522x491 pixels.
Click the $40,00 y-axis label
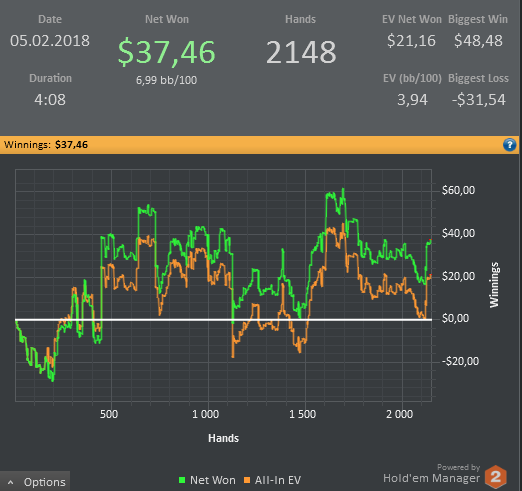[458, 233]
